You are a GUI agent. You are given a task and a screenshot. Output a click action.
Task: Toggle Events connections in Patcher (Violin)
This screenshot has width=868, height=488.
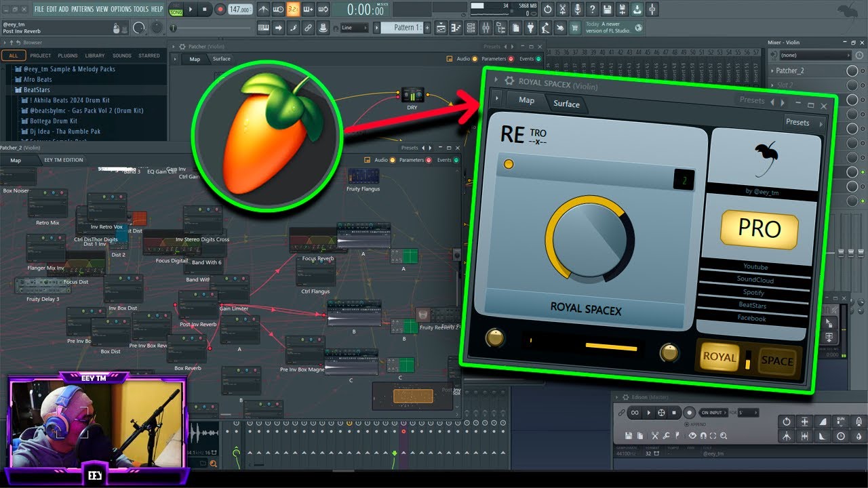pos(537,59)
